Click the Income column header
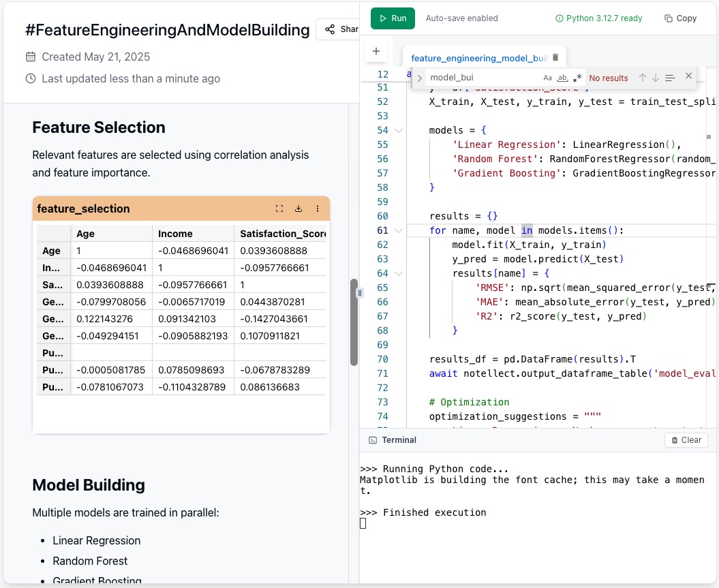 tap(193, 234)
